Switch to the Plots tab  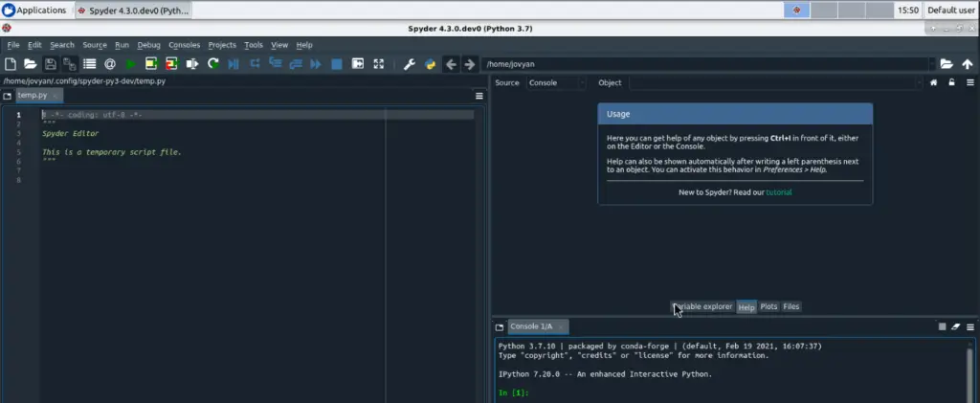tap(768, 306)
